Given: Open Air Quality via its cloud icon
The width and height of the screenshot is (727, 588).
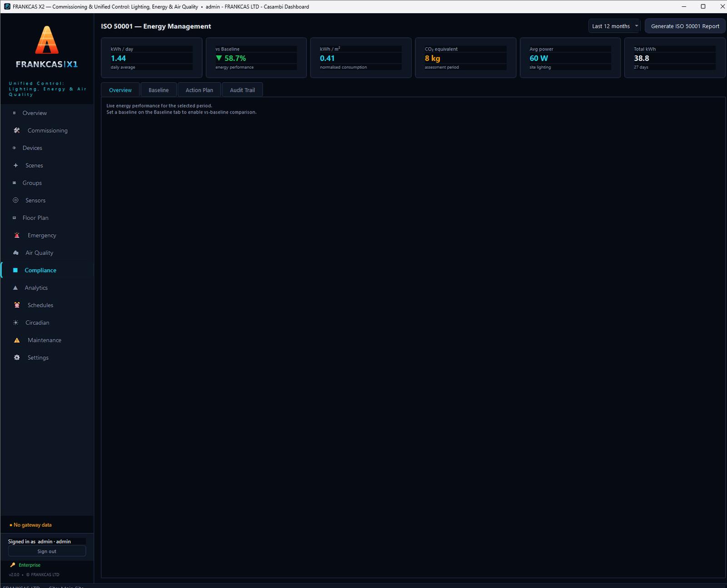Looking at the screenshot, I should 15,253.
